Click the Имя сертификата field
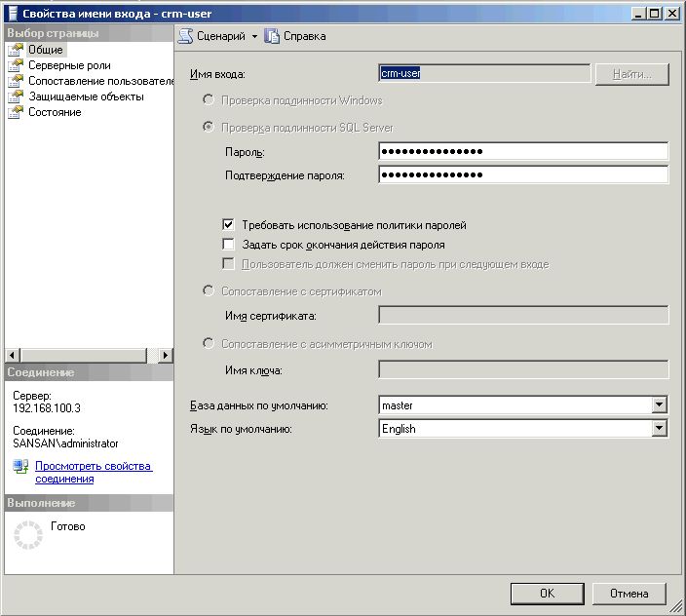The height and width of the screenshot is (616, 686). click(523, 315)
